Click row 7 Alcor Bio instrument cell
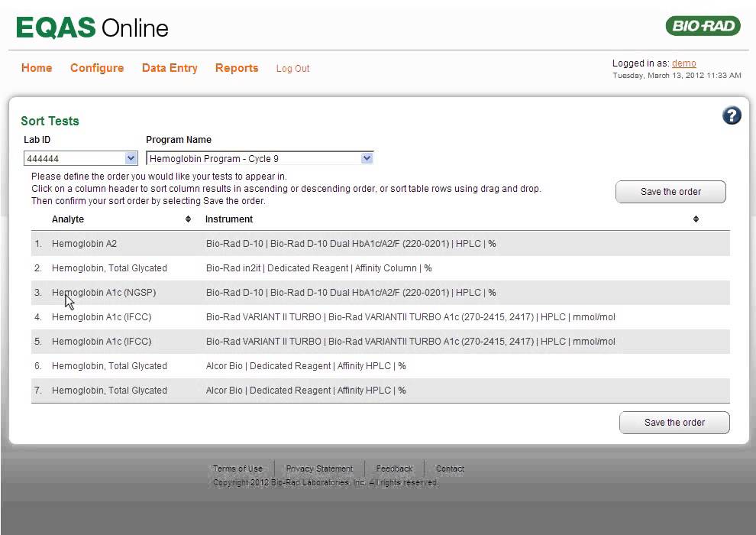Viewport: 756px width, 535px height. pos(305,391)
